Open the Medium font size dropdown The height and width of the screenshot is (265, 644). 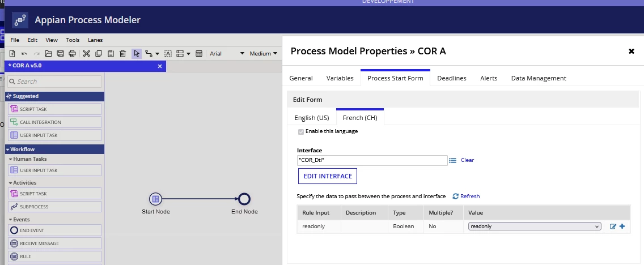coord(263,54)
